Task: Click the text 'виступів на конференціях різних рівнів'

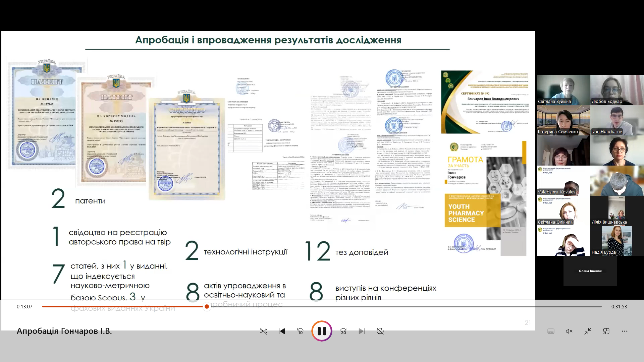Action: click(x=386, y=293)
